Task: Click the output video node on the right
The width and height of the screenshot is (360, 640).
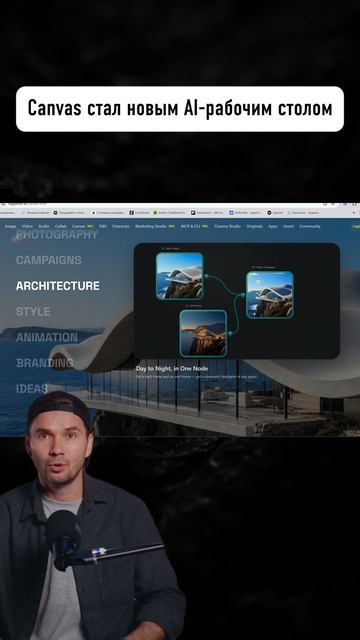Action: 270,295
